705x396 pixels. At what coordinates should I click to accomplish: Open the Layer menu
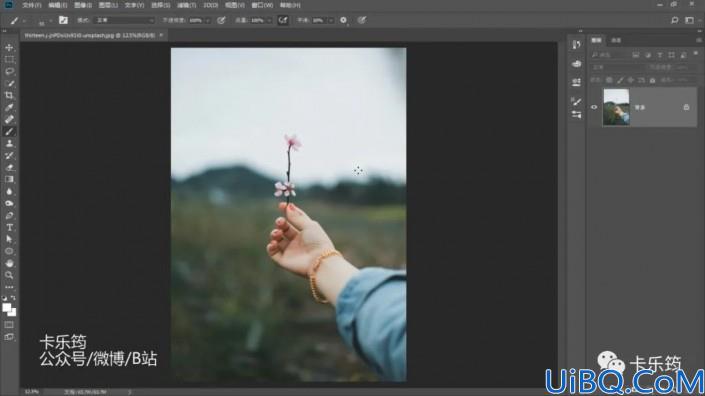tap(108, 5)
